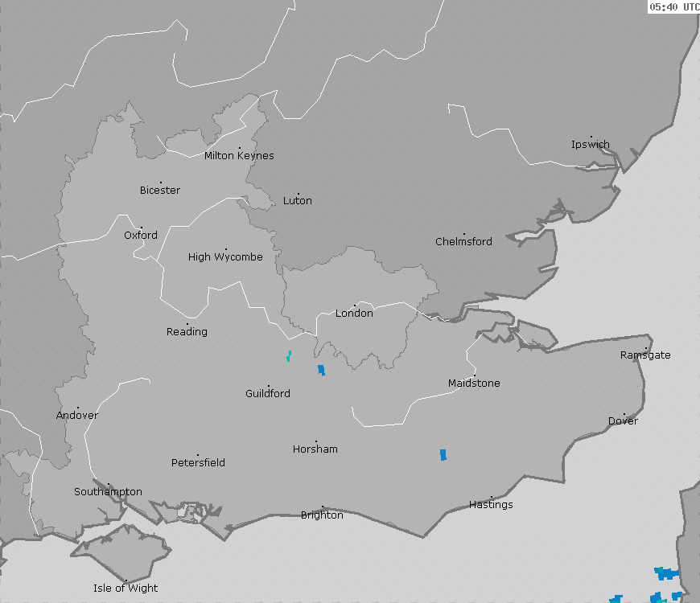Select the Reading city label
700x603 pixels.
point(187,331)
